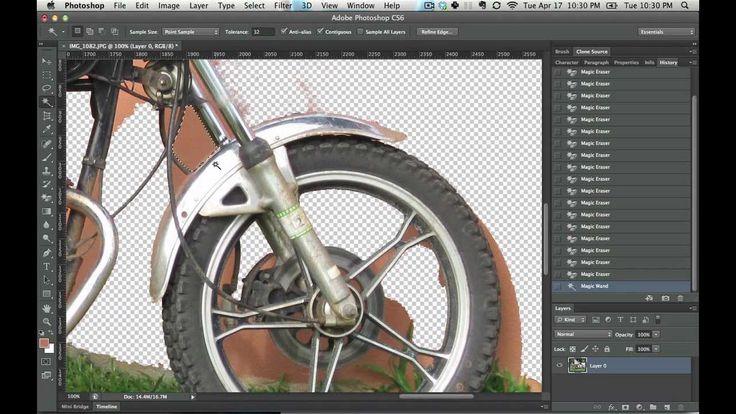Select the Rectangular Marquee tool
The height and width of the screenshot is (414, 736).
46,75
